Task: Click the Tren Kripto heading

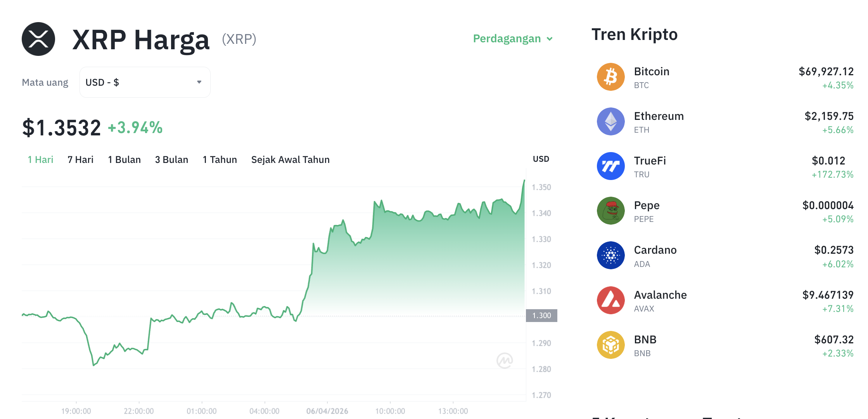Action: (x=634, y=34)
